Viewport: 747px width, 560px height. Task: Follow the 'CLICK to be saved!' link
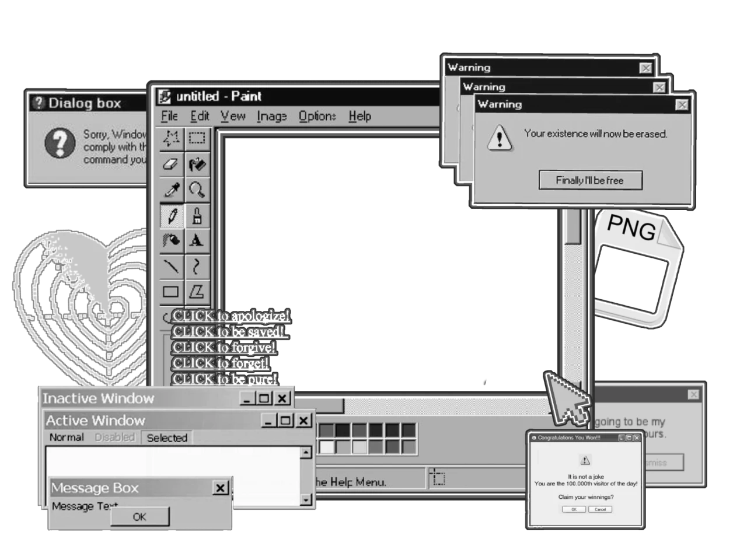pyautogui.click(x=229, y=332)
